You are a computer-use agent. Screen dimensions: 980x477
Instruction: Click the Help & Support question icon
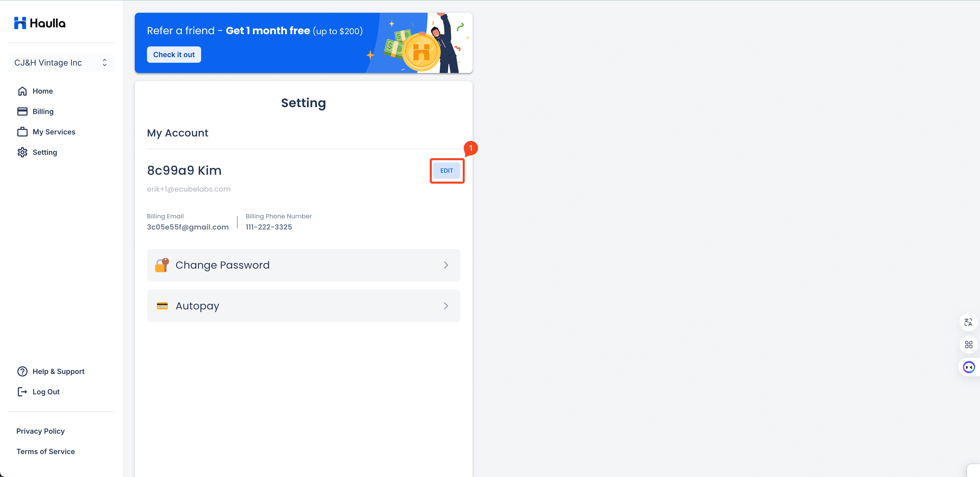point(22,371)
